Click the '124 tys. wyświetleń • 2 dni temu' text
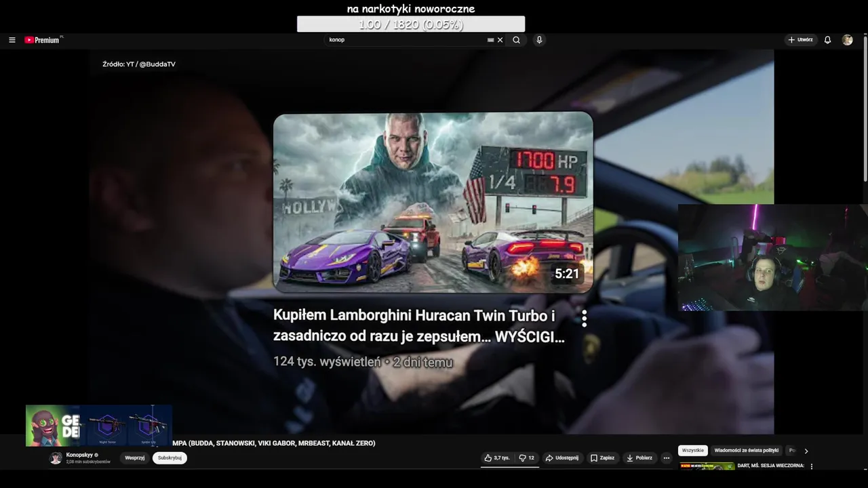868x488 pixels. [x=363, y=362]
